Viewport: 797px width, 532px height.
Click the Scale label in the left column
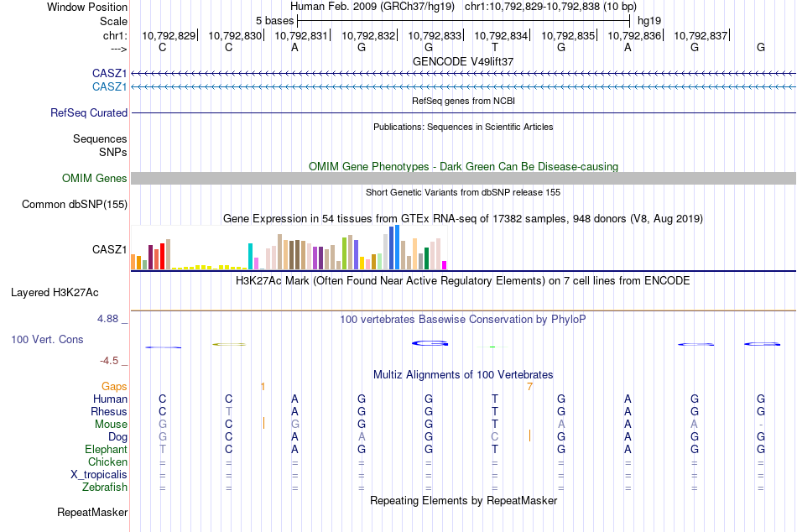pyautogui.click(x=113, y=21)
